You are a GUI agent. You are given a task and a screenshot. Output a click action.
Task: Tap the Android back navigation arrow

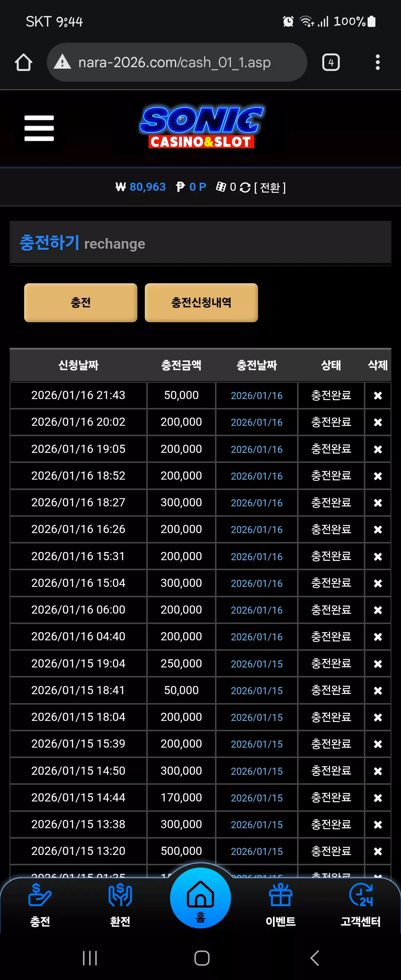pos(314,958)
